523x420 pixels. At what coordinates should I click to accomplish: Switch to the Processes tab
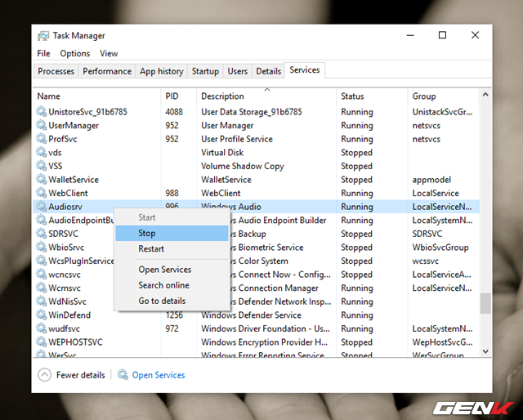click(56, 71)
